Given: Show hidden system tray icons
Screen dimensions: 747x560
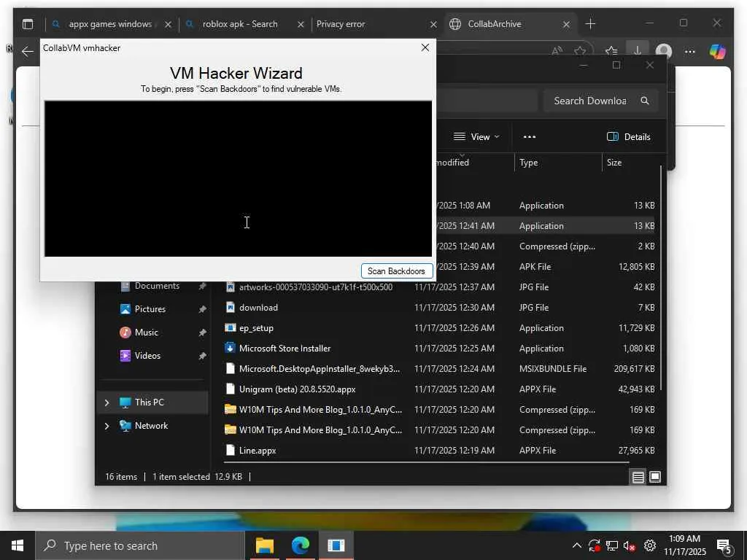Looking at the screenshot, I should click(576, 545).
